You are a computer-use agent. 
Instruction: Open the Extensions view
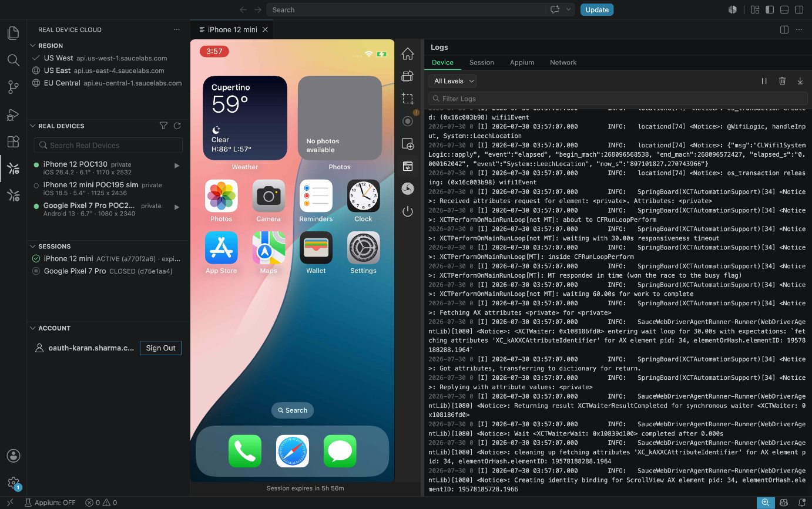(13, 141)
